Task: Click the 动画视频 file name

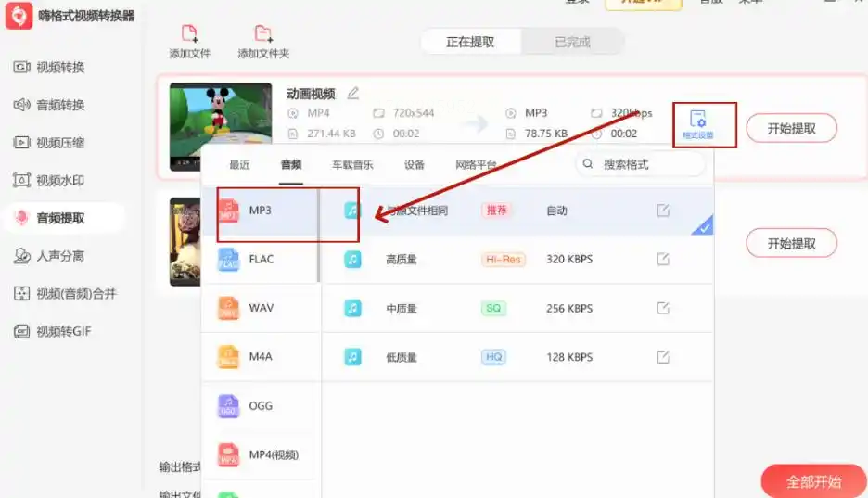Action: point(311,94)
